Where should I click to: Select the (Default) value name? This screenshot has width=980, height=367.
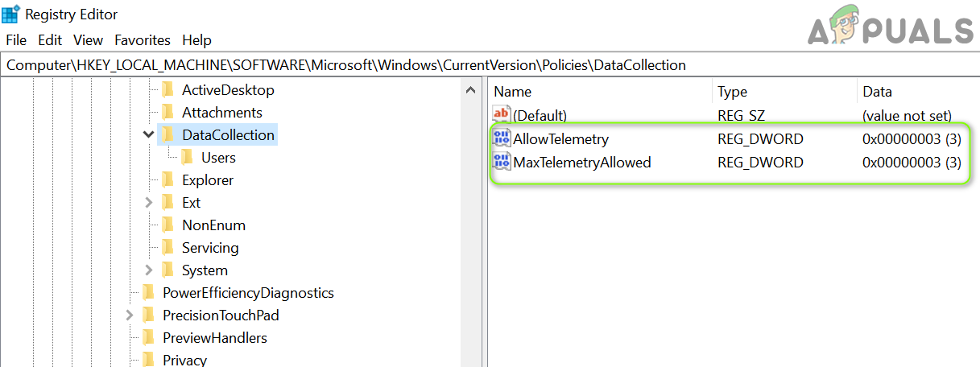tap(540, 116)
